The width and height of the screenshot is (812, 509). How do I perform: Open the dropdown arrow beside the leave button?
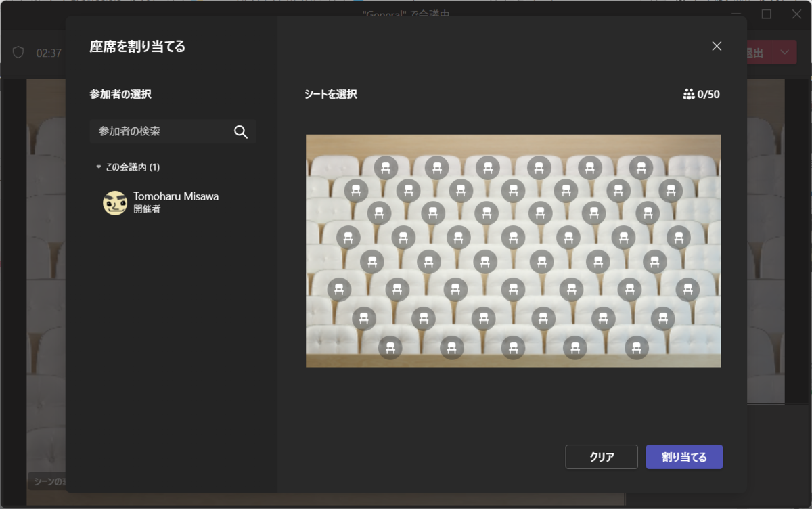point(784,53)
